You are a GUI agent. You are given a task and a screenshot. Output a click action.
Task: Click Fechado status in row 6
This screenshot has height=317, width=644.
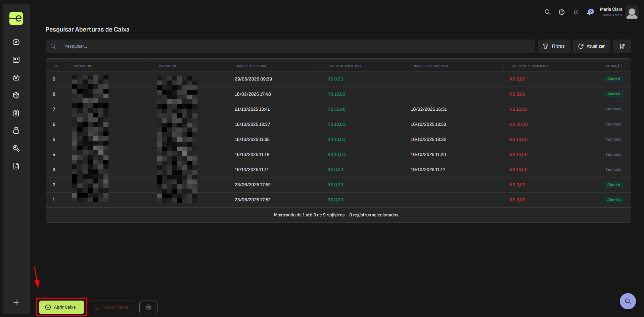613,124
